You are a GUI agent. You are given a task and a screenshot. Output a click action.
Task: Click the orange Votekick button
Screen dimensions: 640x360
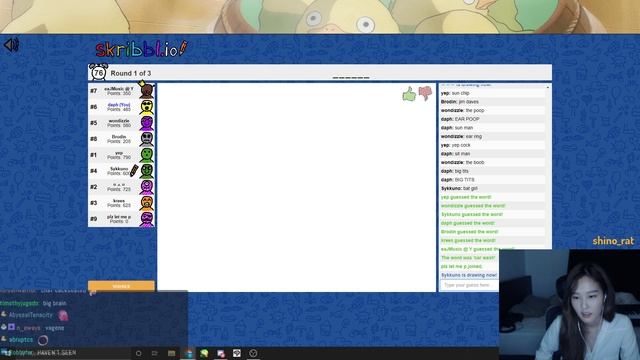coord(121,286)
